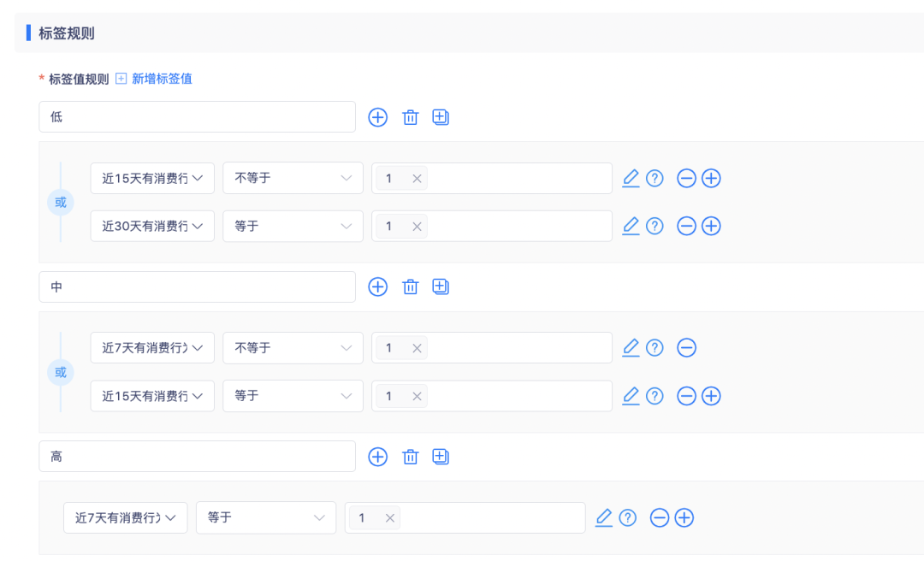Clear the value 1 chip under 高
Viewport: 924px width, 561px height.
389,518
